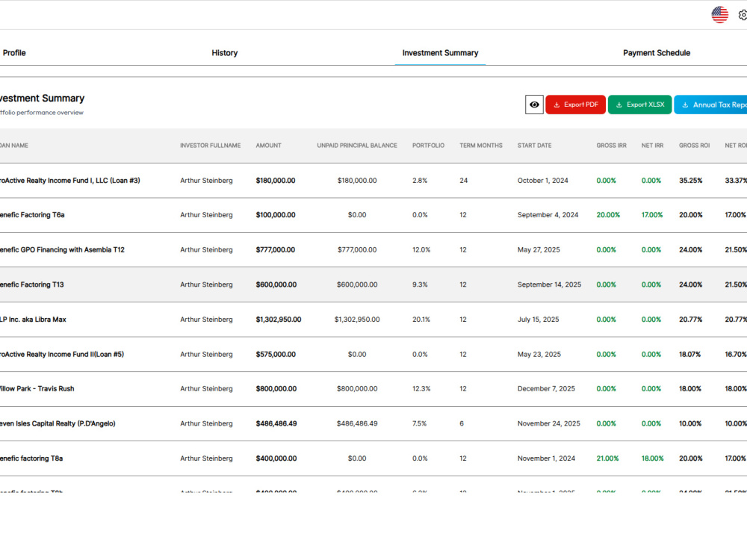
Task: Click the 20.00% green Gross IRR value
Action: 608,215
